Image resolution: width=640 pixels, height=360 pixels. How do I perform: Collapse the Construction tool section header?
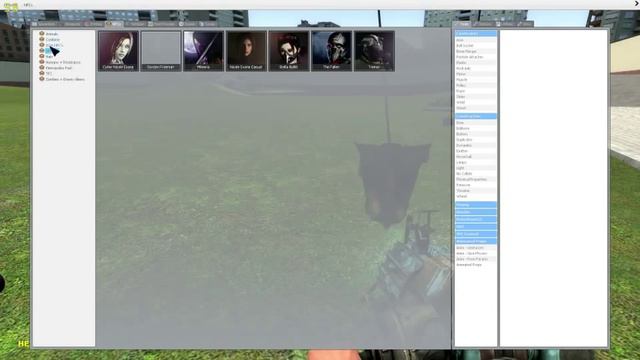click(476, 116)
